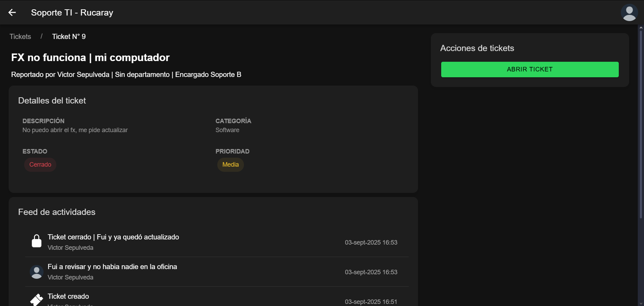Go to Tickets breadcrumb link

pyautogui.click(x=20, y=37)
